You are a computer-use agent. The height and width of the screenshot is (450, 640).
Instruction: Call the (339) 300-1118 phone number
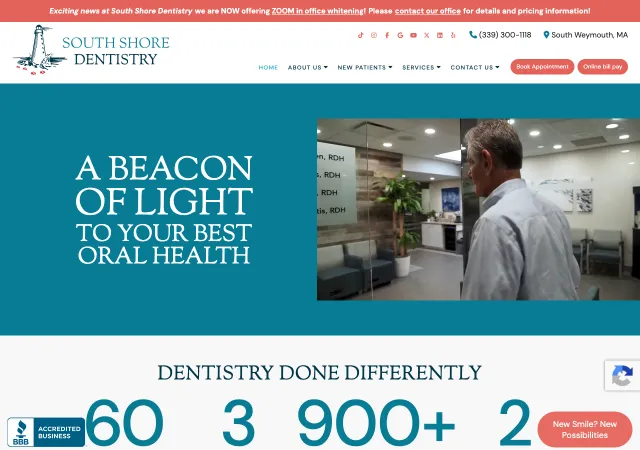[505, 35]
